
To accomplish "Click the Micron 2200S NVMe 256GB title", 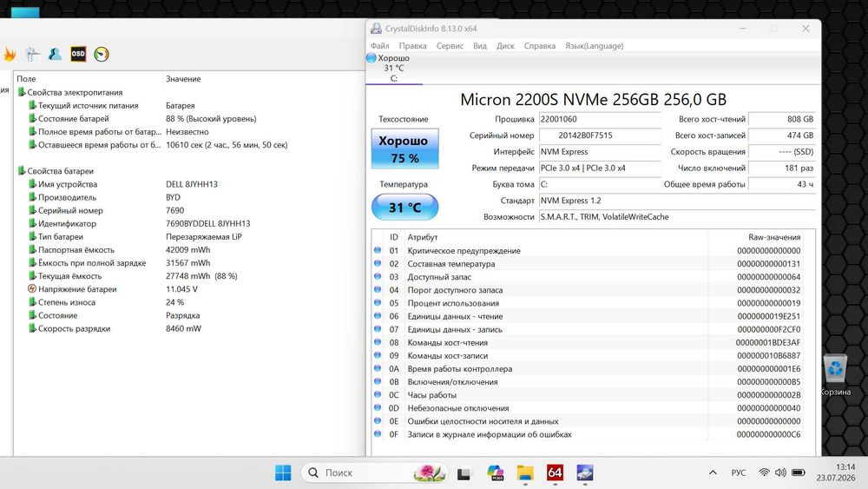I will click(x=593, y=99).
